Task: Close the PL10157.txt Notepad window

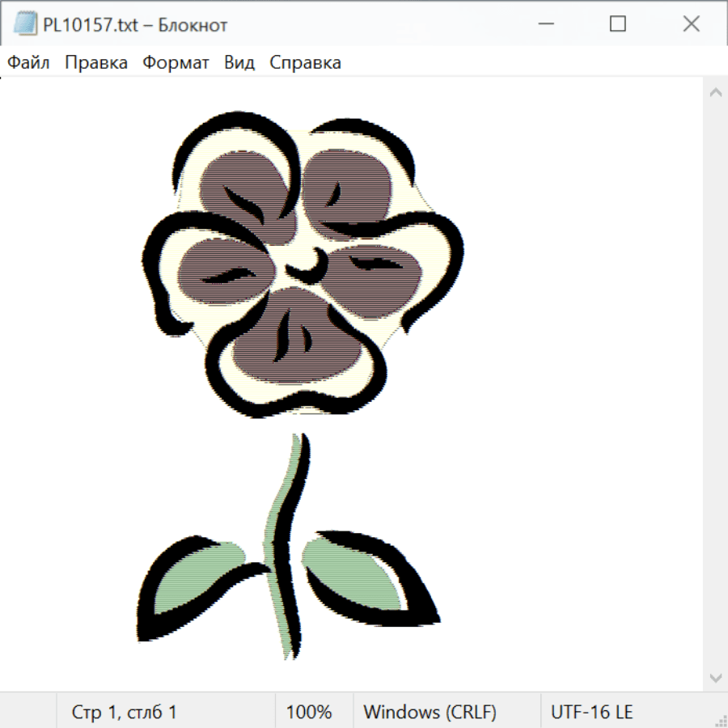Action: [x=691, y=24]
